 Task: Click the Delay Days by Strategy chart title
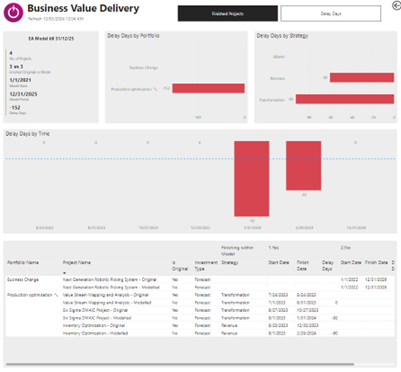[x=282, y=36]
